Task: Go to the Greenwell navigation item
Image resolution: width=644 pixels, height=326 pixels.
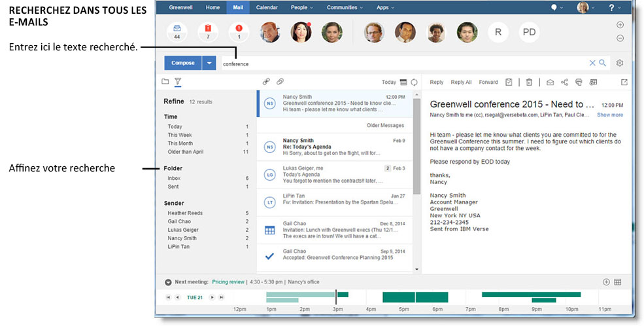Action: [x=180, y=7]
